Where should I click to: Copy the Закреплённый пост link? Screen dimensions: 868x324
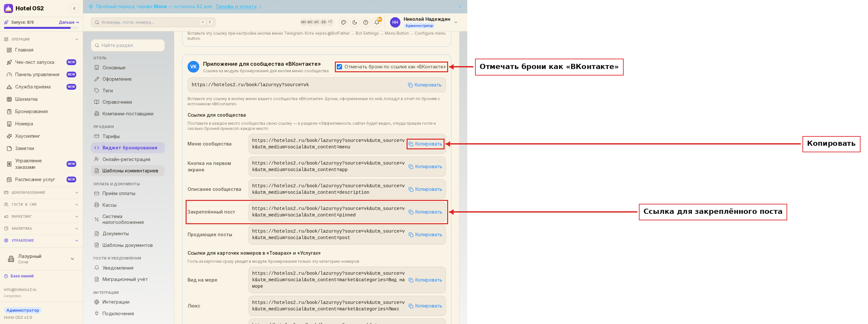tap(425, 212)
